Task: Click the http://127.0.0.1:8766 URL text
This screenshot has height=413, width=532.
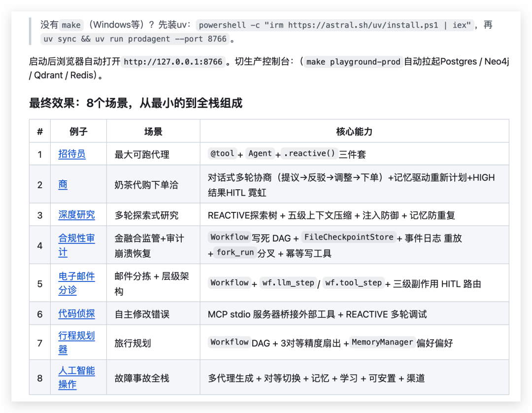Action: (x=173, y=62)
